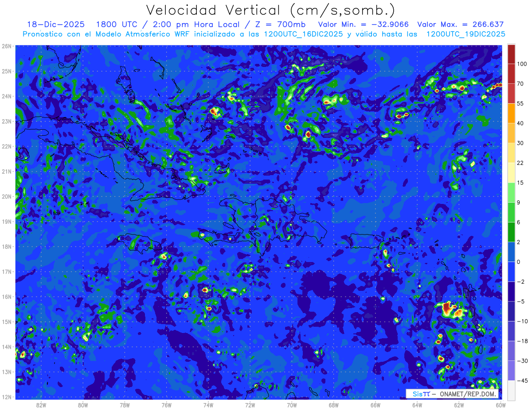
Task: Click the '64W' longitude label
Action: pos(417,405)
